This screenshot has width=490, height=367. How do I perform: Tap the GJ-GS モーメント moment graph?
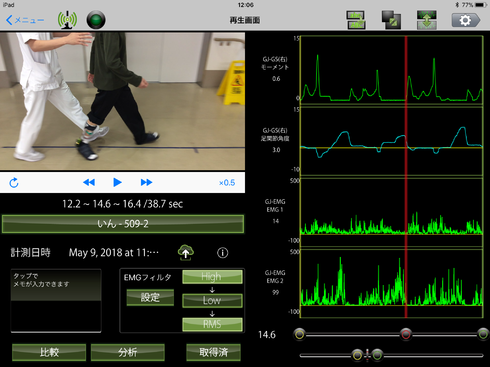click(x=392, y=69)
